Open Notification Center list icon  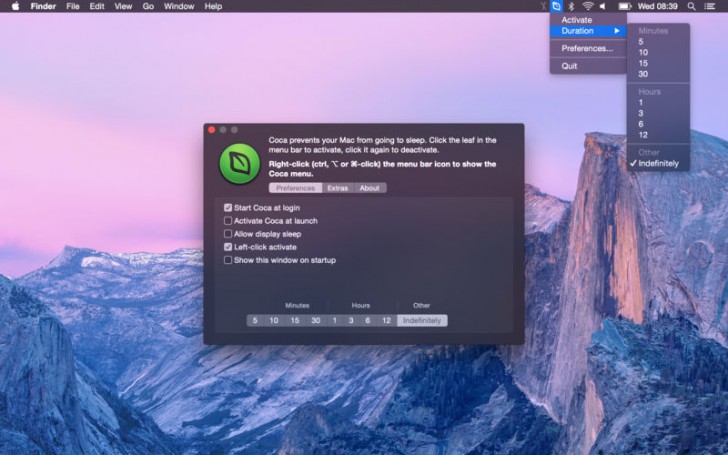click(709, 6)
